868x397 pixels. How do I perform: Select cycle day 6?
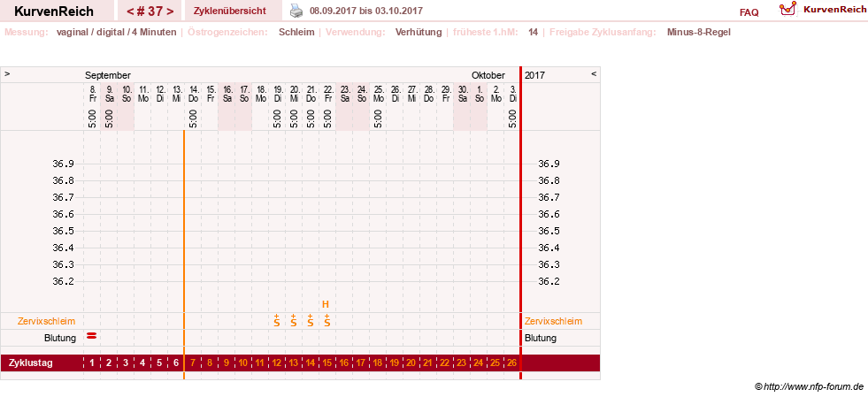tap(176, 363)
